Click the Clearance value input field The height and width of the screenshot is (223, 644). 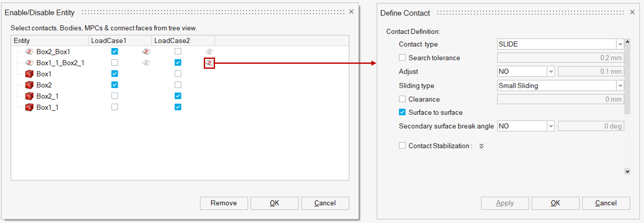[560, 99]
